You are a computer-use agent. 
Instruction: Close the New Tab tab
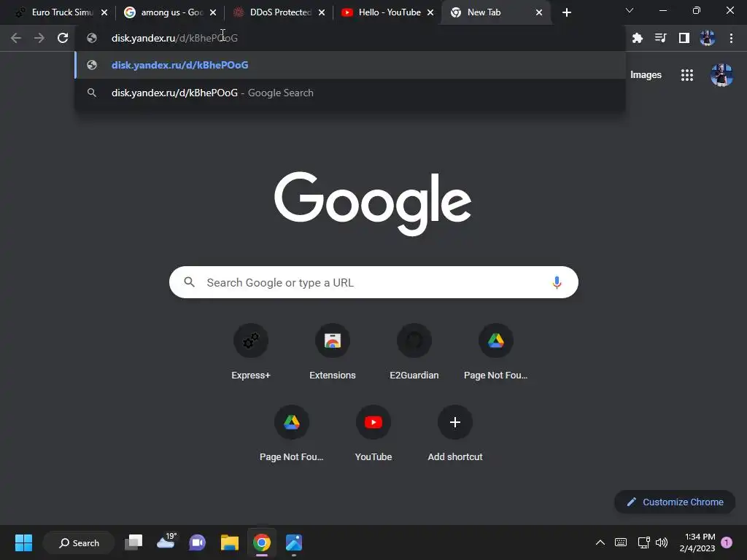tap(539, 13)
